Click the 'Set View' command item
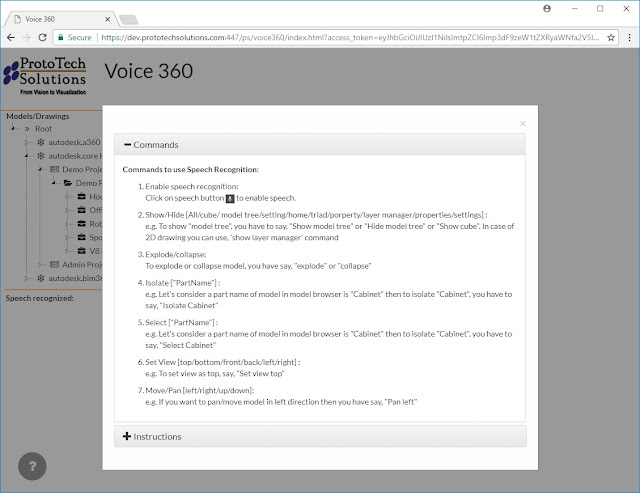640x493 pixels. pyautogui.click(x=223, y=362)
